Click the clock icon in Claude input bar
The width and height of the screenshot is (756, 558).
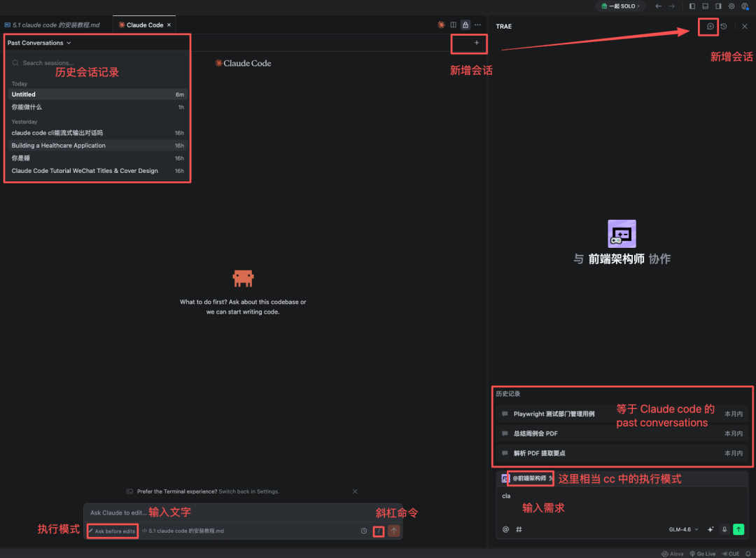364,531
